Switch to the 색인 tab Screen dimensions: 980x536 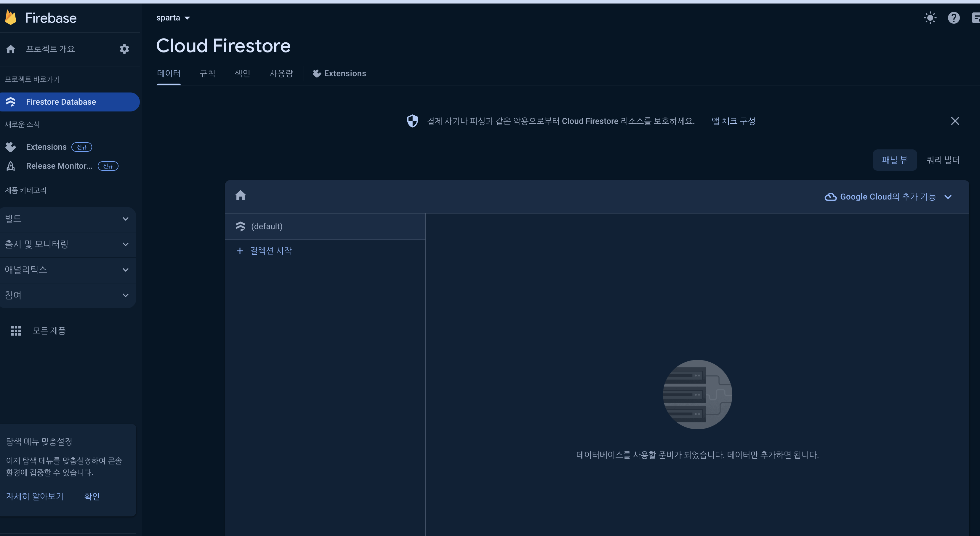(x=242, y=74)
